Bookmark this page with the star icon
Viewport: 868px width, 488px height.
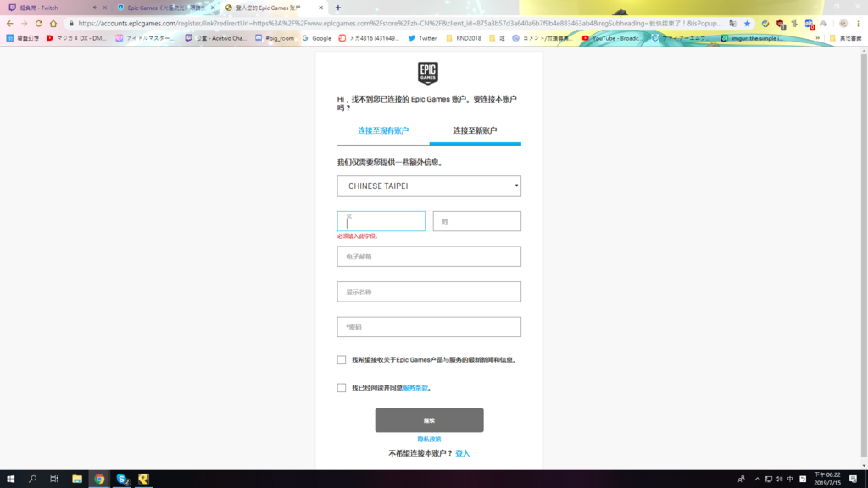(x=748, y=24)
